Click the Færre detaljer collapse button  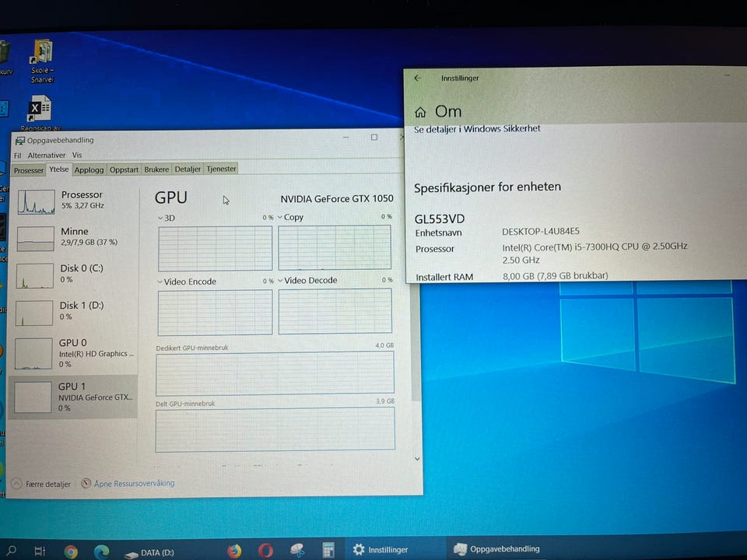click(41, 484)
